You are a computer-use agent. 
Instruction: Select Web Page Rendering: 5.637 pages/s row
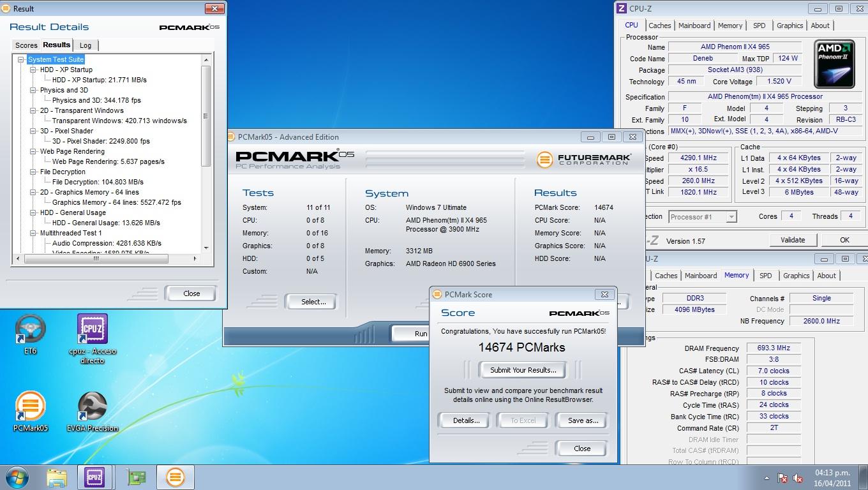click(108, 161)
